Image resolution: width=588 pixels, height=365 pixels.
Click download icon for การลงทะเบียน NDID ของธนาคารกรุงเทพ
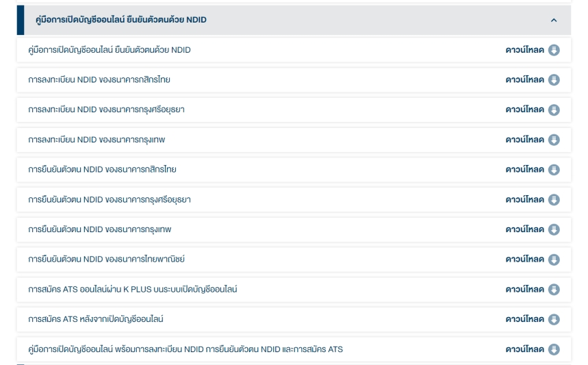554,140
